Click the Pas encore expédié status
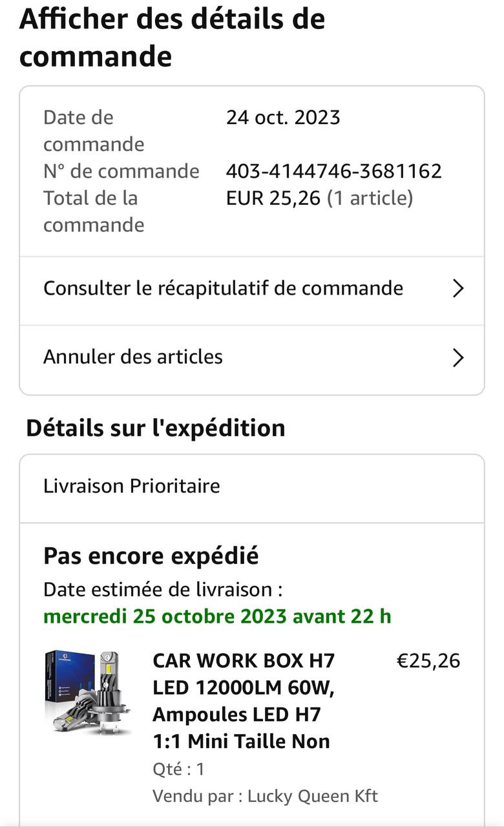This screenshot has width=504, height=827. (151, 556)
